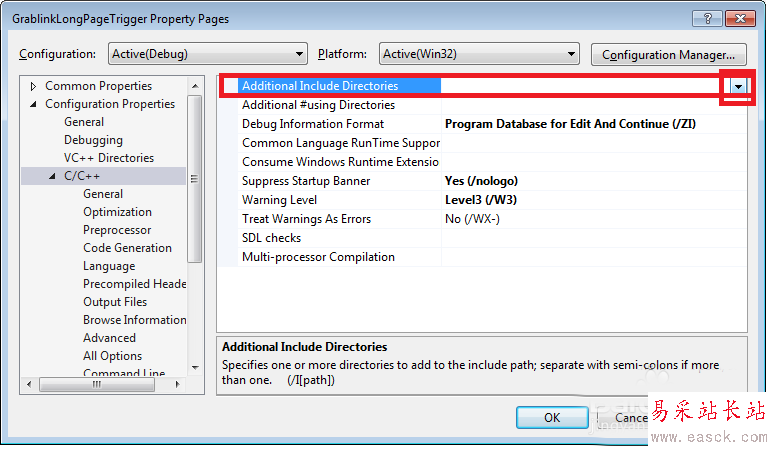Open dropdown arrow for Additional Include Directories

click(738, 87)
